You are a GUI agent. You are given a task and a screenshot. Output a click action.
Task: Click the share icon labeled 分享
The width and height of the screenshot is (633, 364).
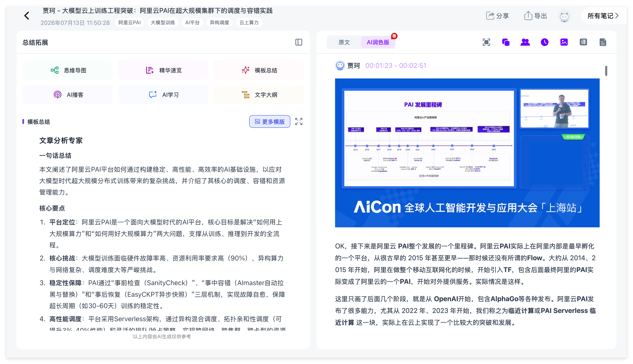coord(497,16)
